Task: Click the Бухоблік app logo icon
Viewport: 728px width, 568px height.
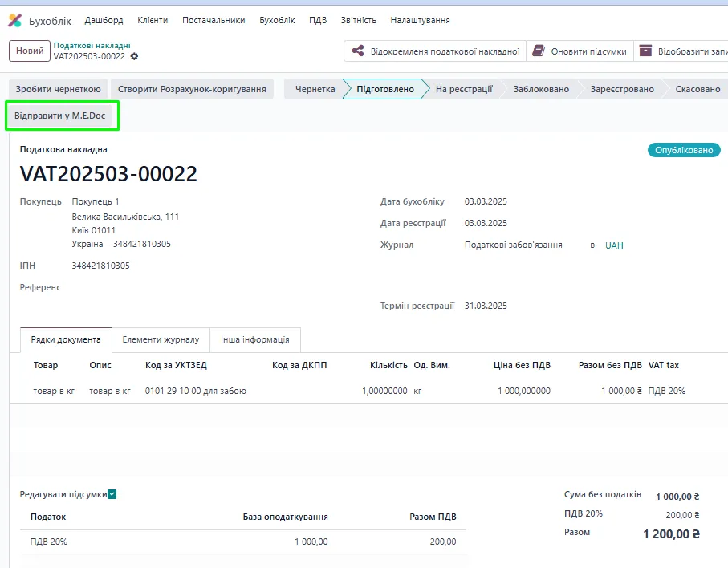Action: 15,20
